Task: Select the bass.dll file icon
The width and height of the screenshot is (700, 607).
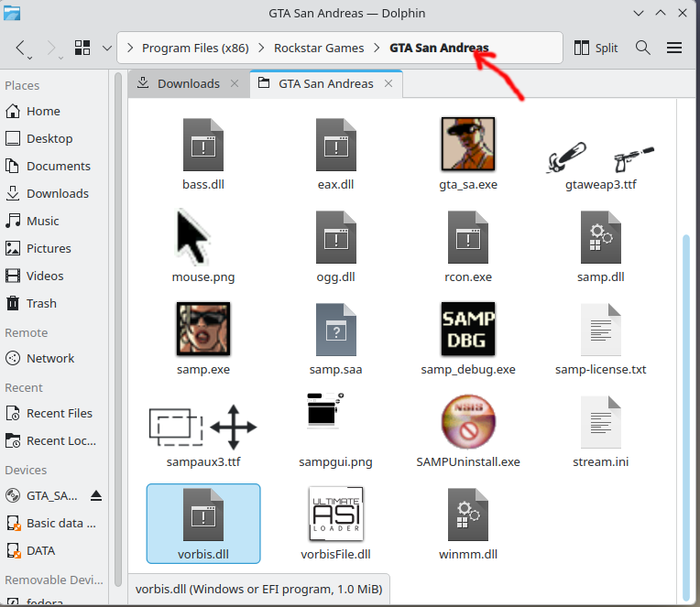Action: pos(203,145)
